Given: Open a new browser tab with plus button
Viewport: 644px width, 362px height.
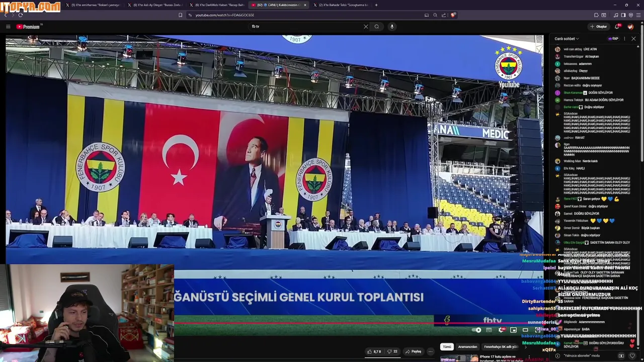Looking at the screenshot, I should point(376,5).
